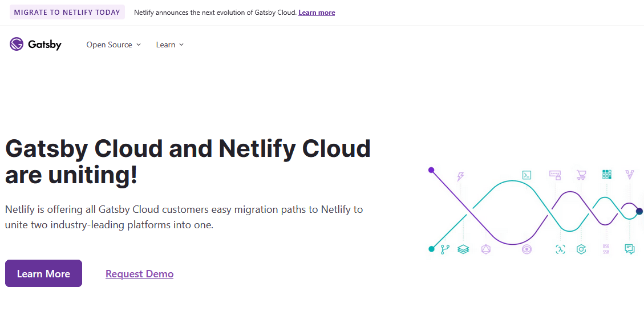Image resolution: width=644 pixels, height=323 pixels.
Task: Click the purple Learn More button
Action: click(43, 274)
